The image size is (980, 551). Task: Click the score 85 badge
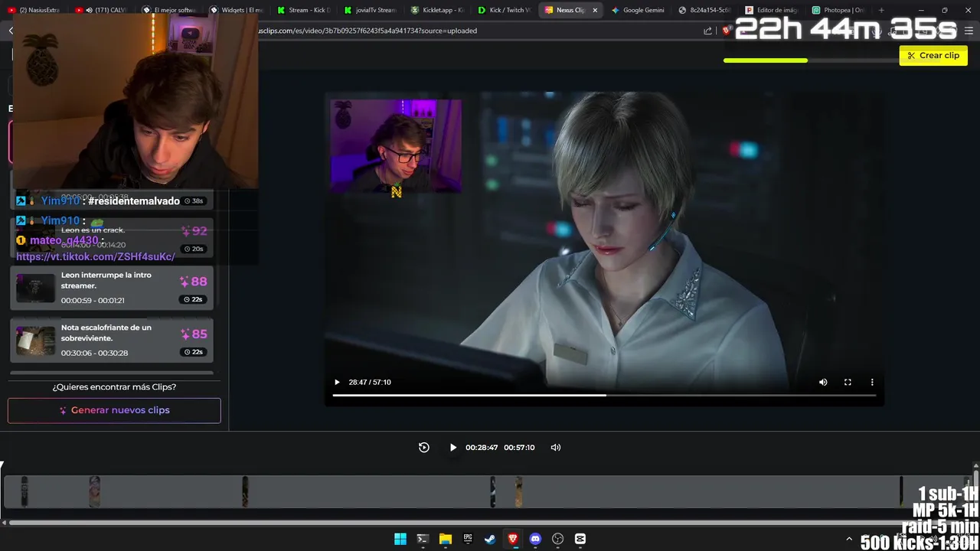point(194,334)
